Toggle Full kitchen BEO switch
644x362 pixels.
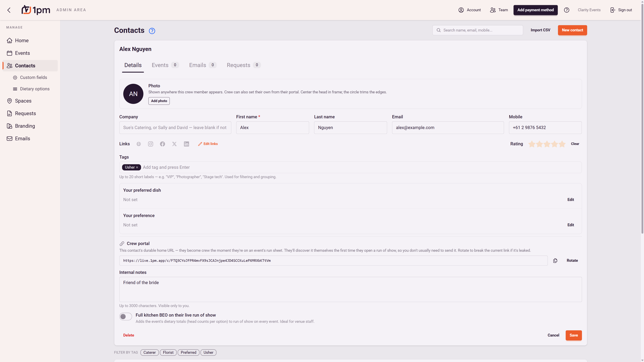[x=125, y=317]
